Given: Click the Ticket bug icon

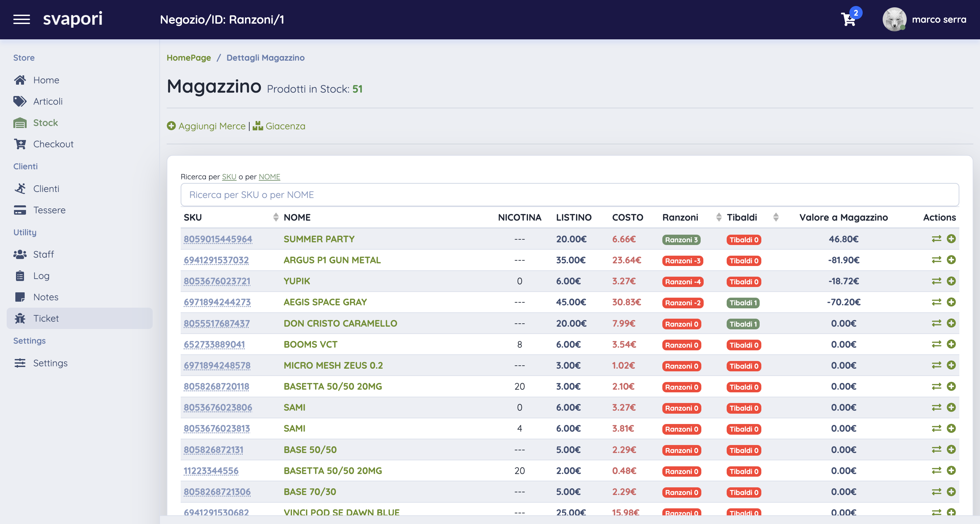Looking at the screenshot, I should pos(20,318).
